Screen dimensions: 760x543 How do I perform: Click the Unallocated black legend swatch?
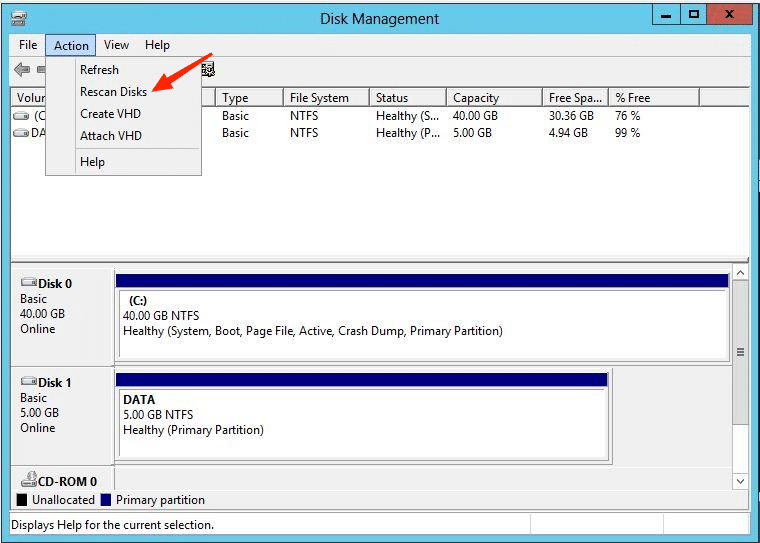(22, 500)
